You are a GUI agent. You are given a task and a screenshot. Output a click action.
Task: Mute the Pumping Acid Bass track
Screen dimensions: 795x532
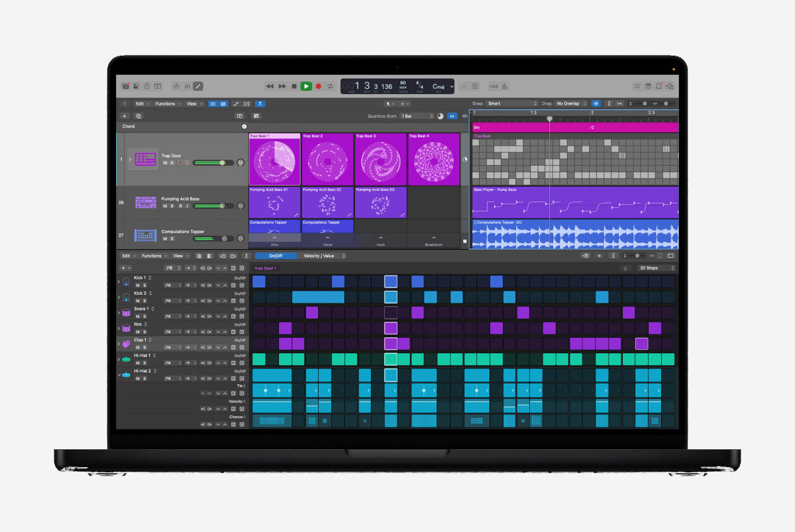164,206
